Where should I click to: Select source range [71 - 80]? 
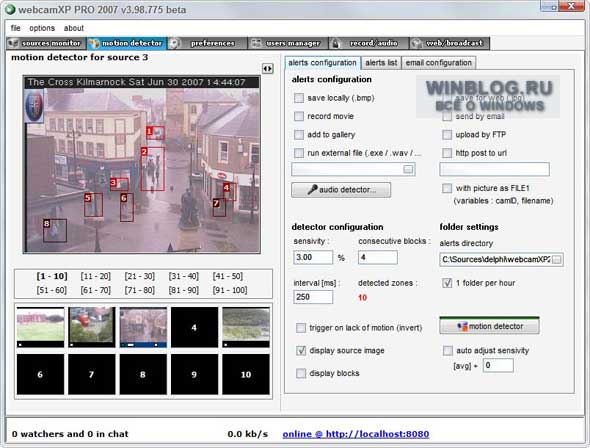point(140,290)
